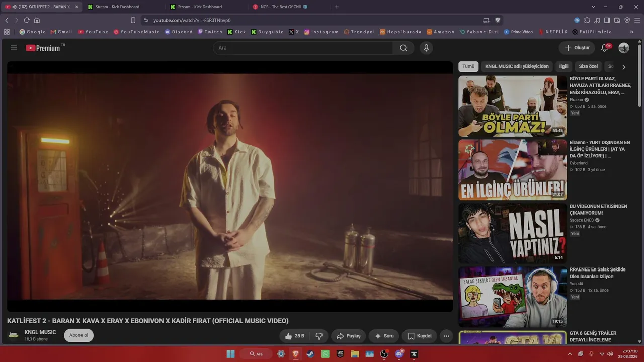The height and width of the screenshot is (362, 644).
Task: Open a new browser tab
Action: [337, 7]
